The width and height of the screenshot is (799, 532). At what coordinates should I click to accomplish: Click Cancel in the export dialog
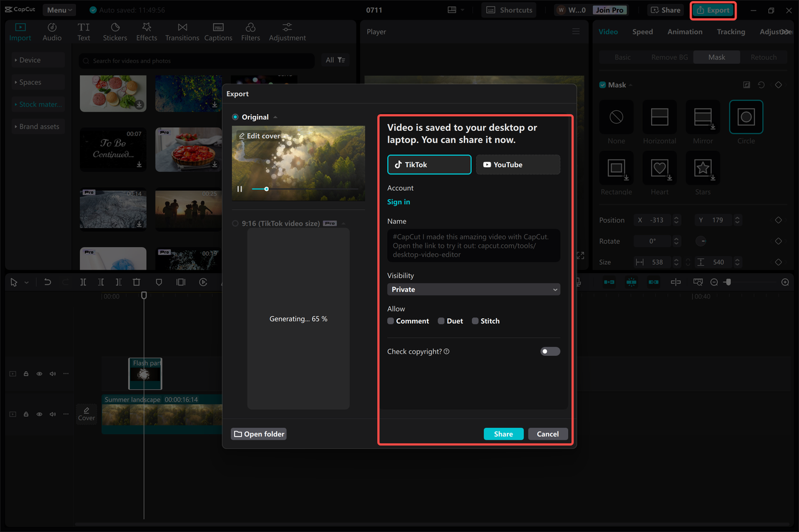tap(547, 434)
